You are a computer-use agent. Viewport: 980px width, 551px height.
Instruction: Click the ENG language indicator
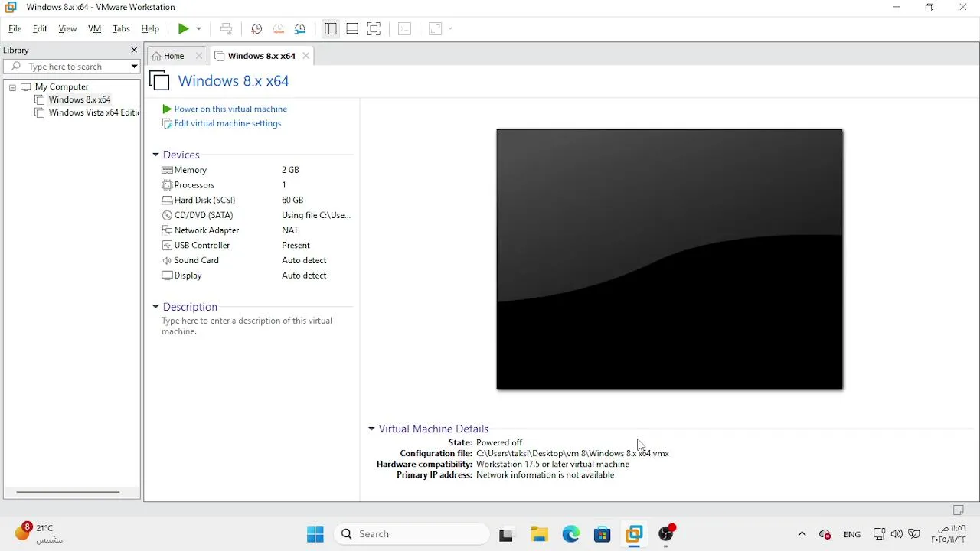[852, 535]
